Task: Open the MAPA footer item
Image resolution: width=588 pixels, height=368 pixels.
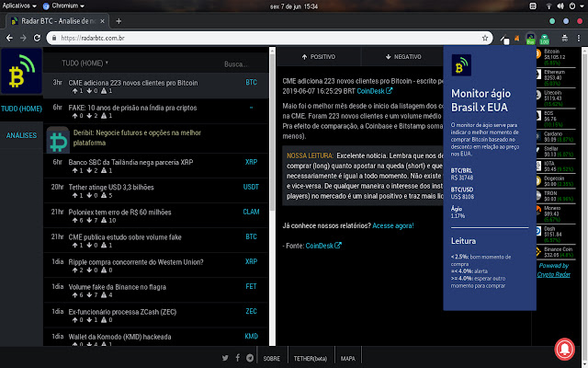Action: (x=348, y=359)
